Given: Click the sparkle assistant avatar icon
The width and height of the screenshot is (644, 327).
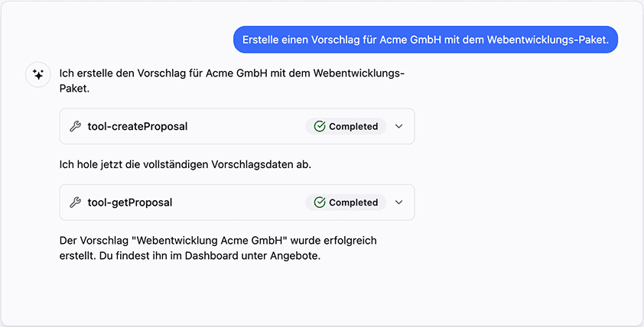Looking at the screenshot, I should point(38,75).
